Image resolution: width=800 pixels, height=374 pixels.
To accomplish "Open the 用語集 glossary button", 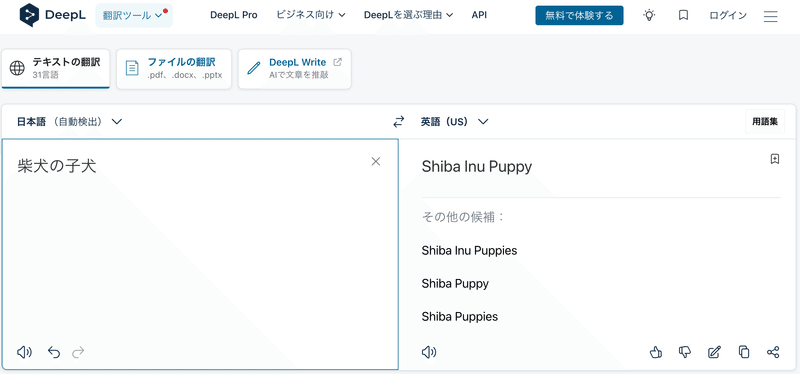I will [765, 122].
